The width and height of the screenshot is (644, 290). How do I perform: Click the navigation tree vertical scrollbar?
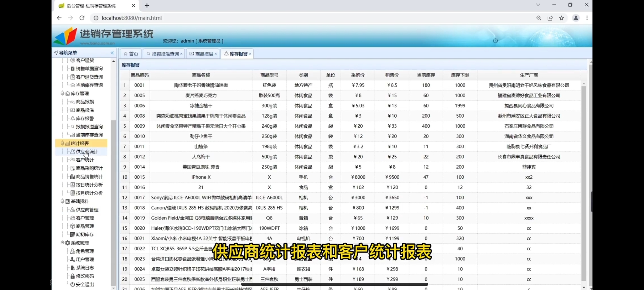click(x=114, y=203)
